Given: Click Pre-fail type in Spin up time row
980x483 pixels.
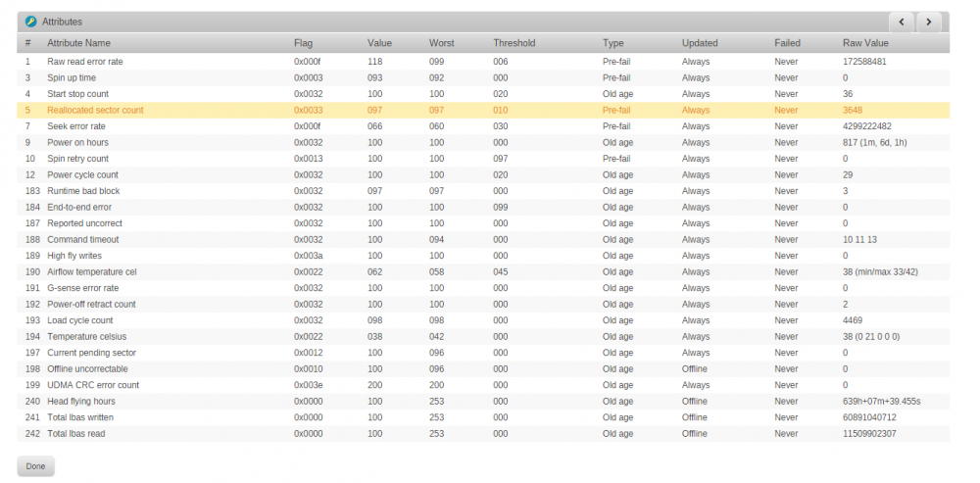Looking at the screenshot, I should [616, 78].
